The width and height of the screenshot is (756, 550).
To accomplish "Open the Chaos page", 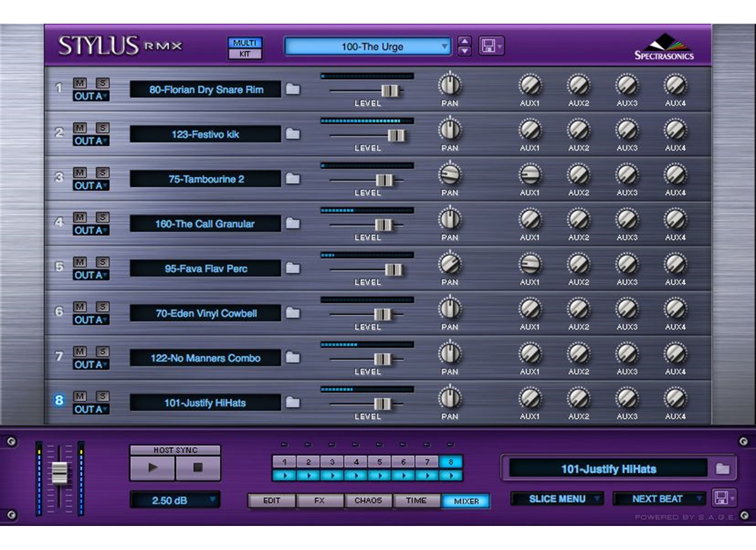I will (368, 500).
